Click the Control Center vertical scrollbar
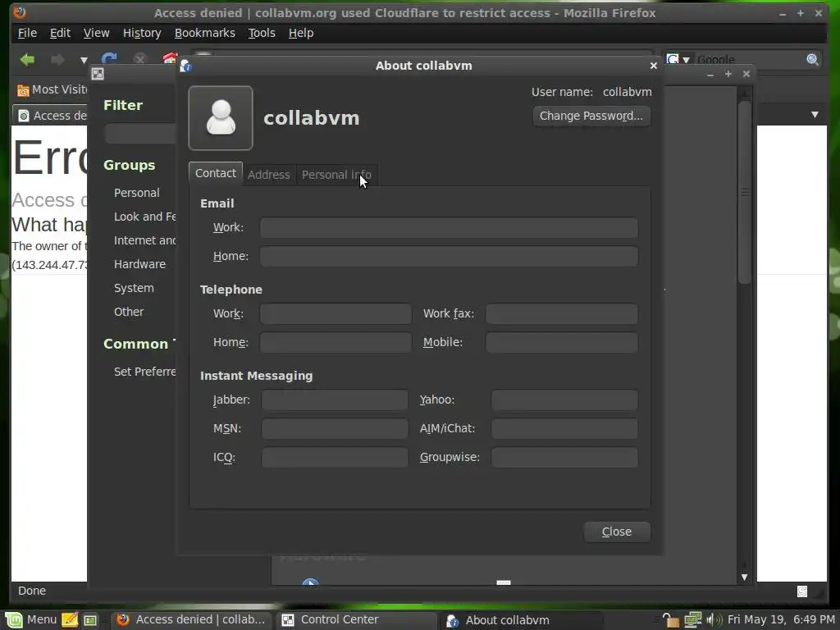The height and width of the screenshot is (630, 840). (744, 192)
